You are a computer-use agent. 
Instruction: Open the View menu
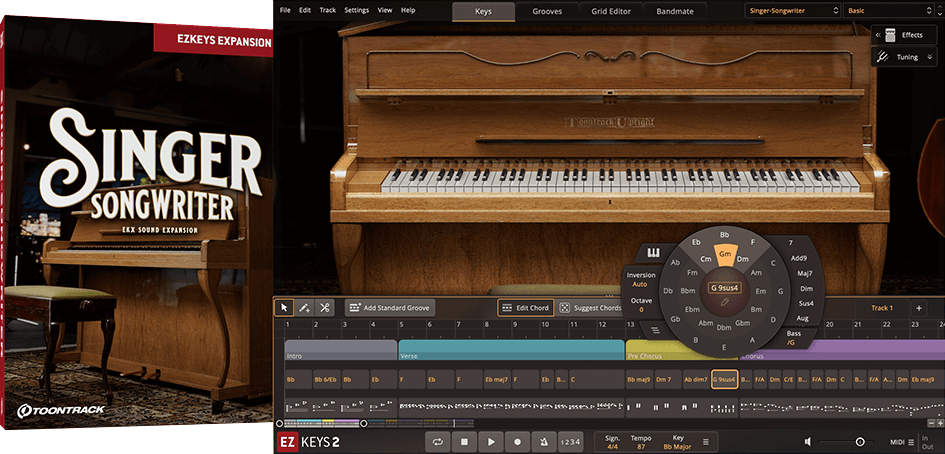(x=385, y=10)
